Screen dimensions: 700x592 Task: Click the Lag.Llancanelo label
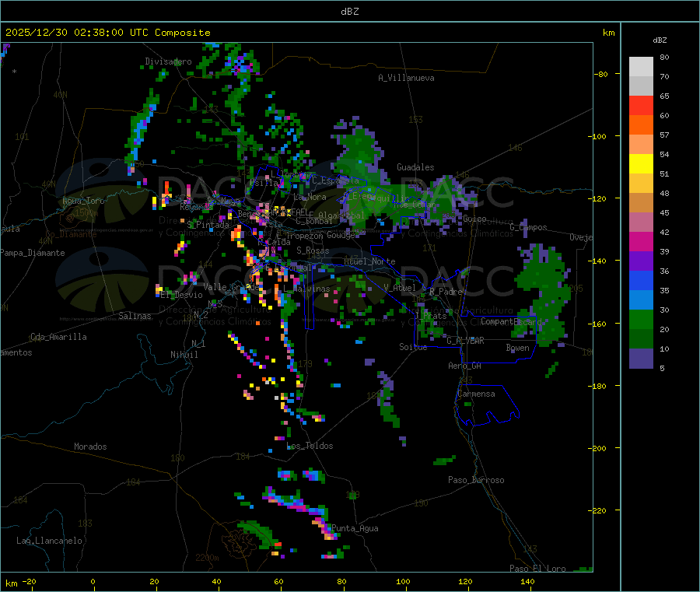[49, 541]
